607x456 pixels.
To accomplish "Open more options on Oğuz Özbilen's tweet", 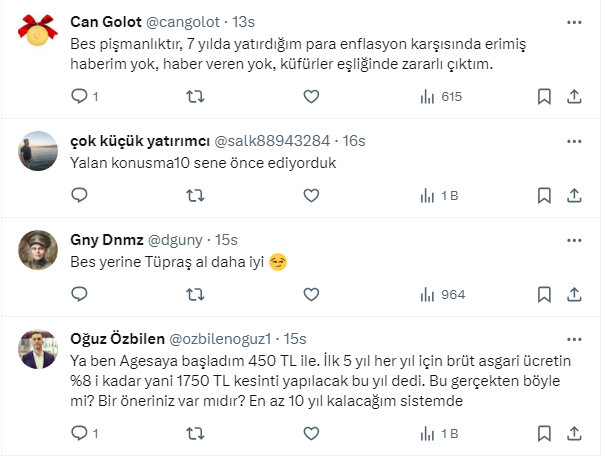I will 575,338.
